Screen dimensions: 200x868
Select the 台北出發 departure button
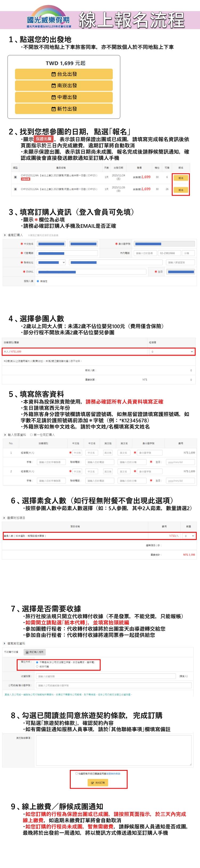click(x=64, y=74)
